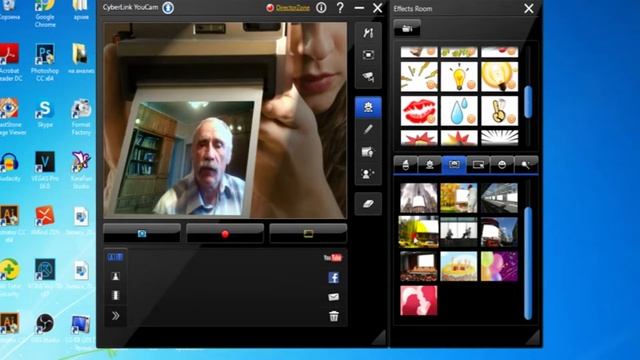The width and height of the screenshot is (640, 360).
Task: Open Format Factory desktop shortcut
Action: point(81,117)
